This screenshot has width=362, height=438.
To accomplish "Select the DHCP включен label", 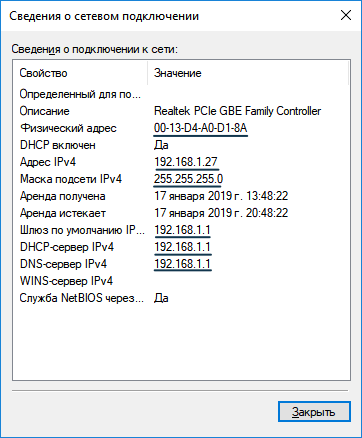I will 58,145.
